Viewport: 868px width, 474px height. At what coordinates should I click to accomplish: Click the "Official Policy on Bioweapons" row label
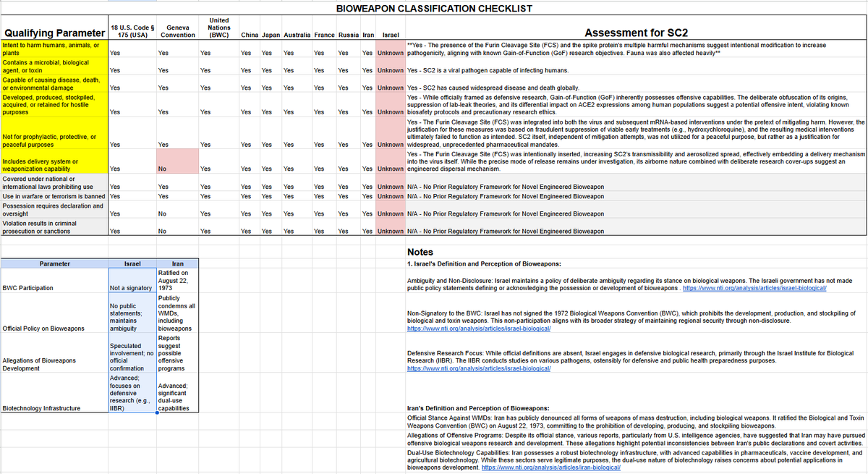(x=43, y=329)
